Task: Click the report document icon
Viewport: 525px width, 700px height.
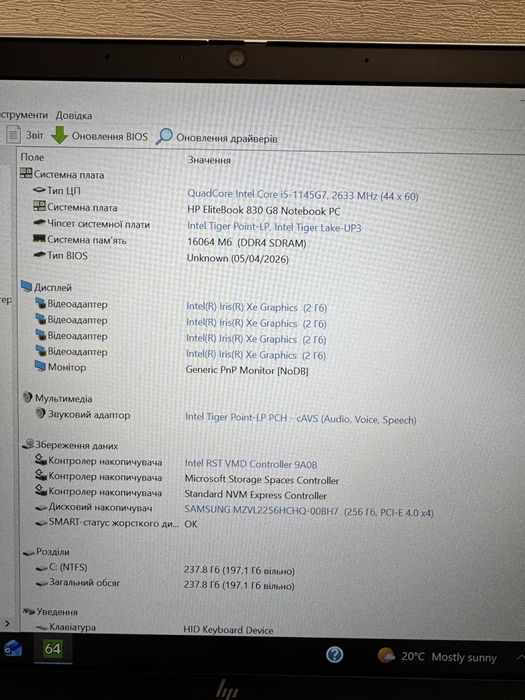Action: [x=13, y=134]
